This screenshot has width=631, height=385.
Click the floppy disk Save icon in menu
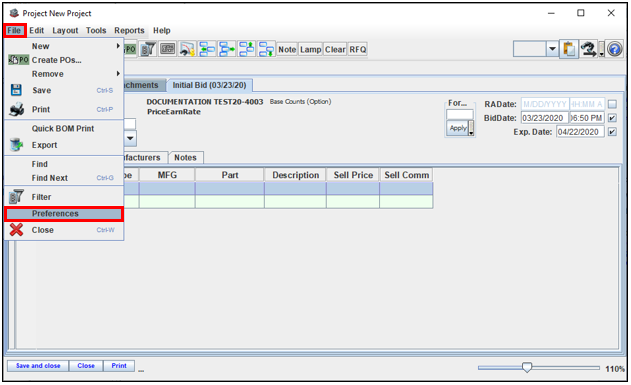point(16,90)
